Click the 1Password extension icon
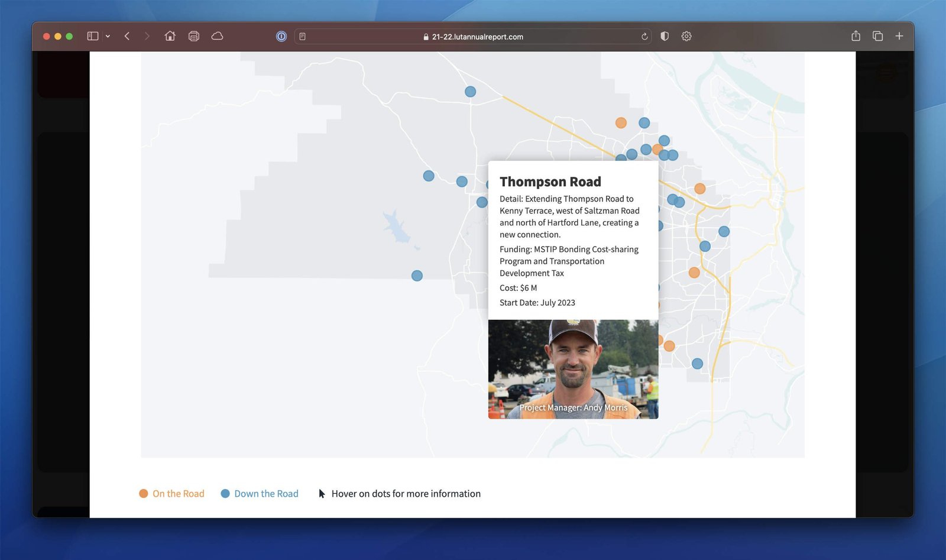Viewport: 946px width, 560px height. click(281, 36)
